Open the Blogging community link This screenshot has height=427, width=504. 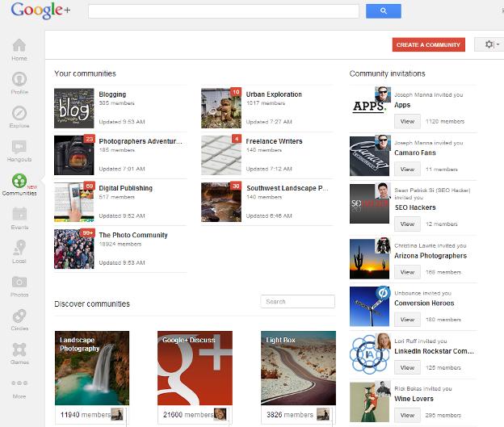point(112,94)
